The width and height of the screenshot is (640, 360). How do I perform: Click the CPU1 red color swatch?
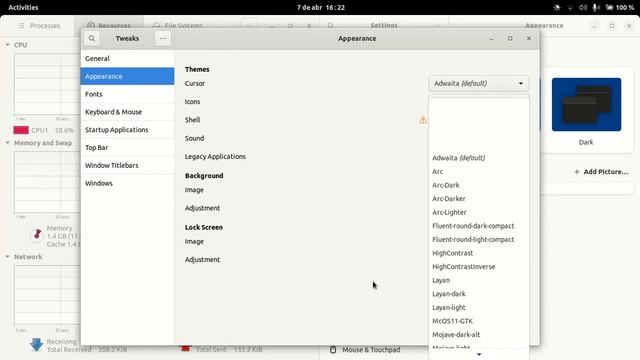pyautogui.click(x=21, y=130)
